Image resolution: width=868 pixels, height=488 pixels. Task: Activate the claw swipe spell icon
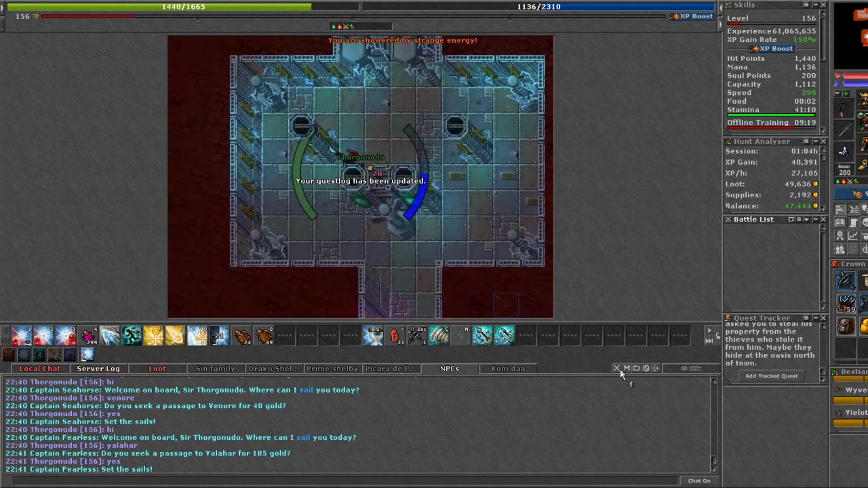(439, 335)
